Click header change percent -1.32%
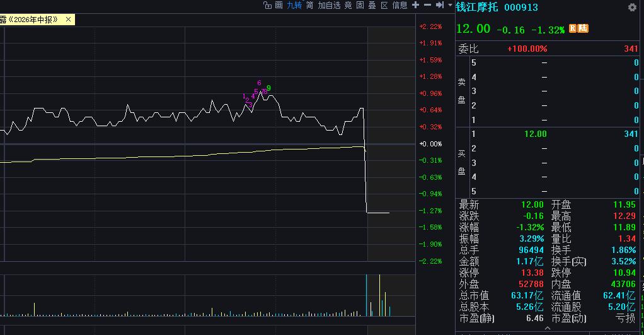 548,30
